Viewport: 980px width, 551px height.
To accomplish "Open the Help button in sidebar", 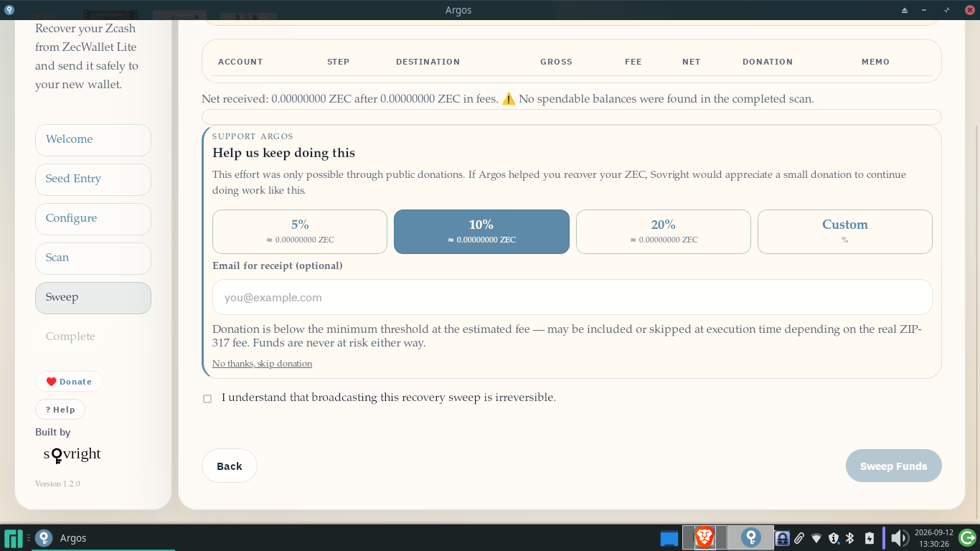I will click(x=60, y=410).
